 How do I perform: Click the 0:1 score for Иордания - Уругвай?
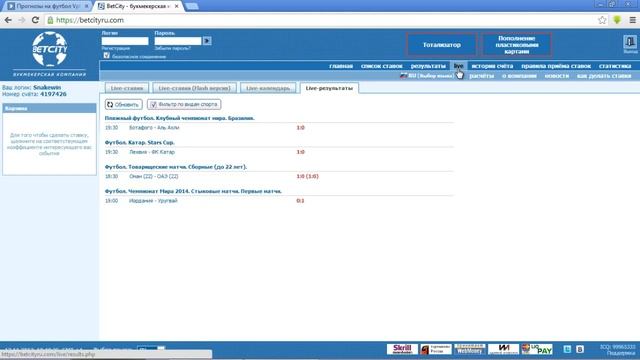(x=300, y=201)
